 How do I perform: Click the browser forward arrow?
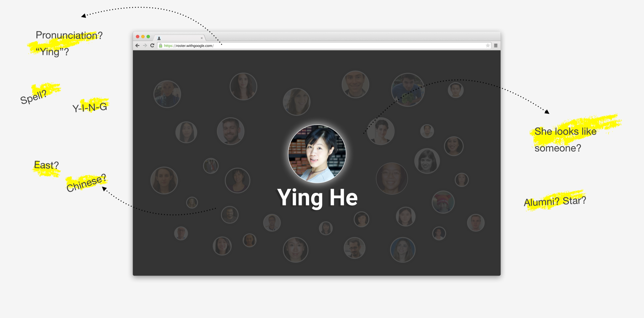[x=145, y=46]
